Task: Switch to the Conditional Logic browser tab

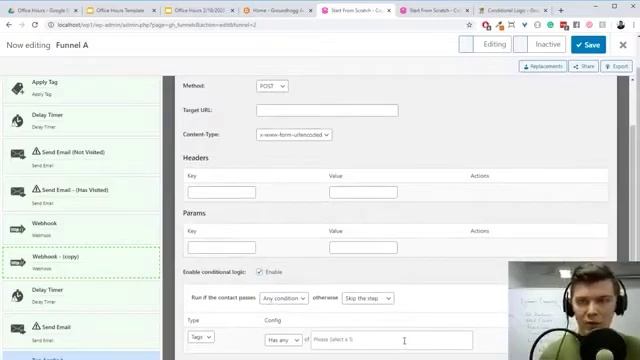Action: (x=513, y=11)
